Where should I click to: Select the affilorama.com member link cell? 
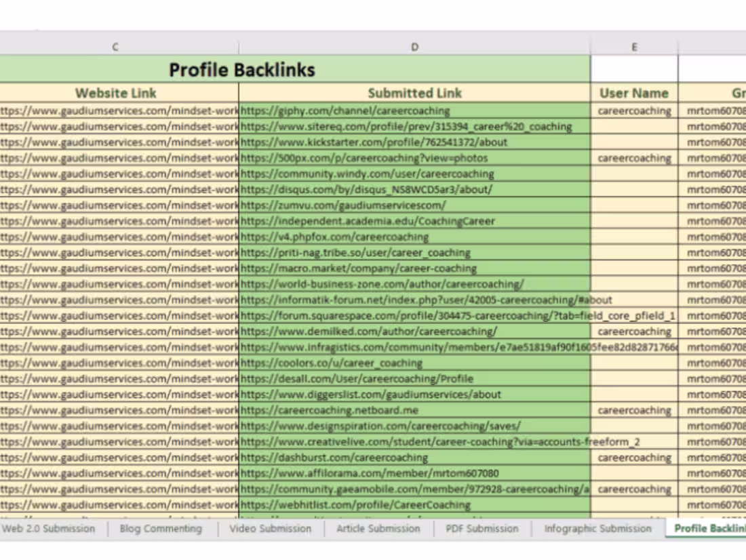point(414,473)
